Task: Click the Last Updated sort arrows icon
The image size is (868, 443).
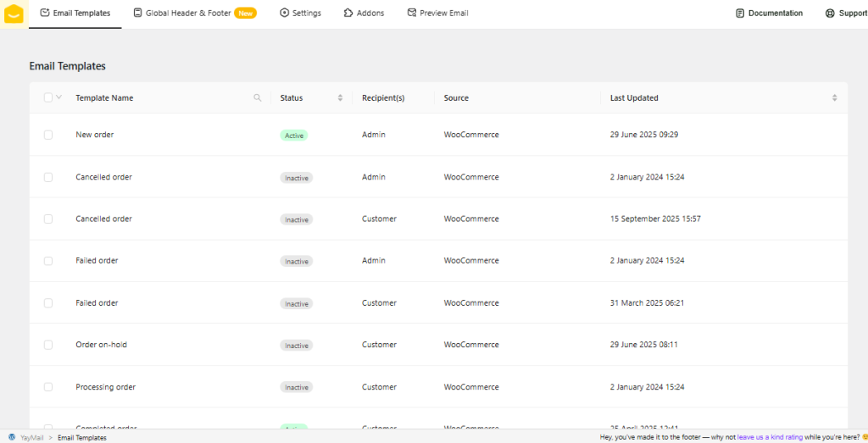Action: click(x=834, y=98)
